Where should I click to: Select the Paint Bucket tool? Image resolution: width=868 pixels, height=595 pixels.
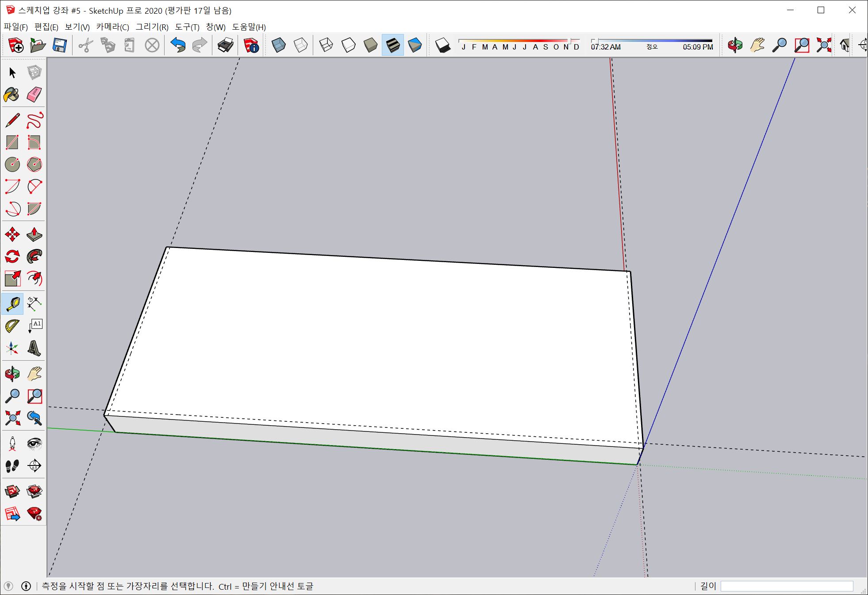(12, 95)
